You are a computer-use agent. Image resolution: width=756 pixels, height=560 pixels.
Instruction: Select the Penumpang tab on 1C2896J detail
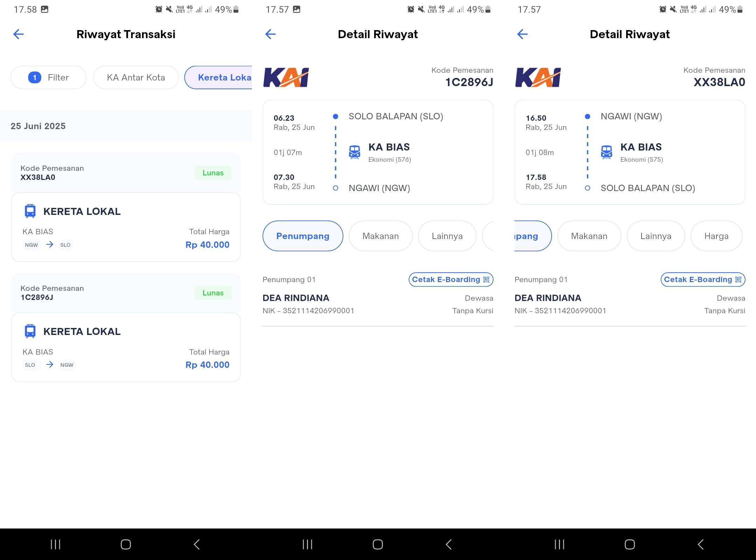pos(303,236)
